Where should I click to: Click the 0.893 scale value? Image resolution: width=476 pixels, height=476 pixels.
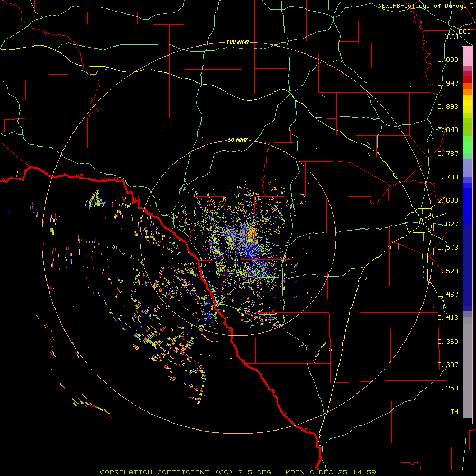click(x=448, y=106)
